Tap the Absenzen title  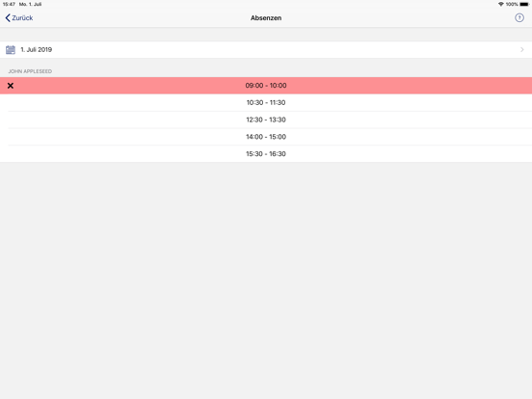[x=266, y=18]
